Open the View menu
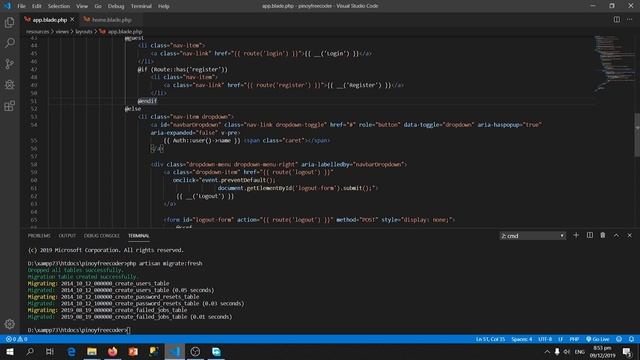Viewport: 640px width, 360px height. [x=82, y=6]
